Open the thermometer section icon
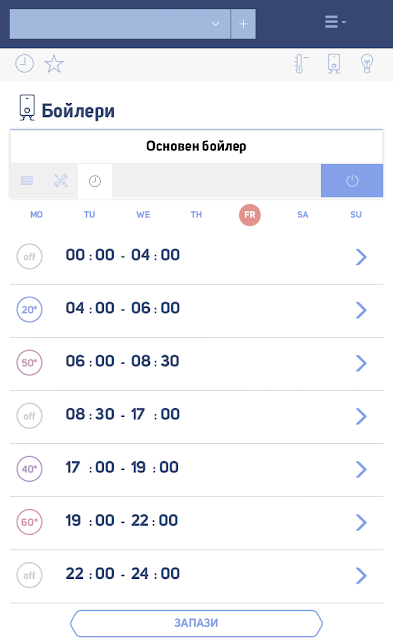Viewport: 393px width, 640px height. [301, 64]
